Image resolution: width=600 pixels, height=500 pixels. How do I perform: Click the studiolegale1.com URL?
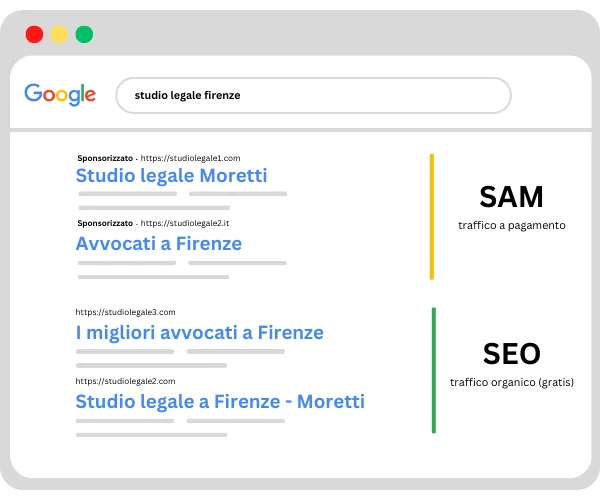(190, 158)
